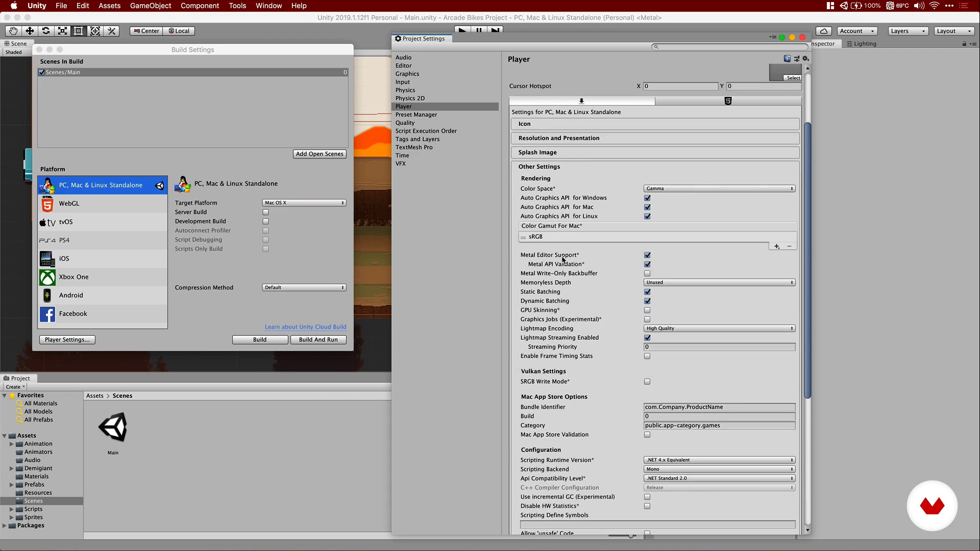This screenshot has width=980, height=551.
Task: Choose the tvOS platform
Action: pos(102,222)
